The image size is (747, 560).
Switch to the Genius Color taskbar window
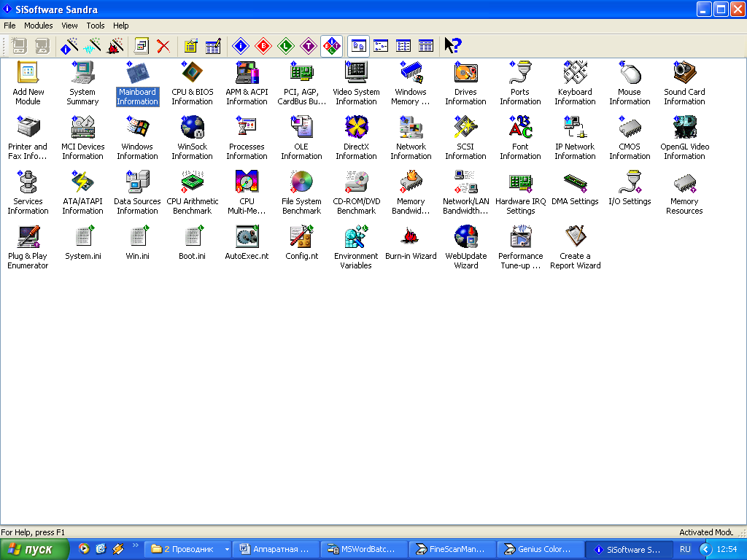pos(541,550)
